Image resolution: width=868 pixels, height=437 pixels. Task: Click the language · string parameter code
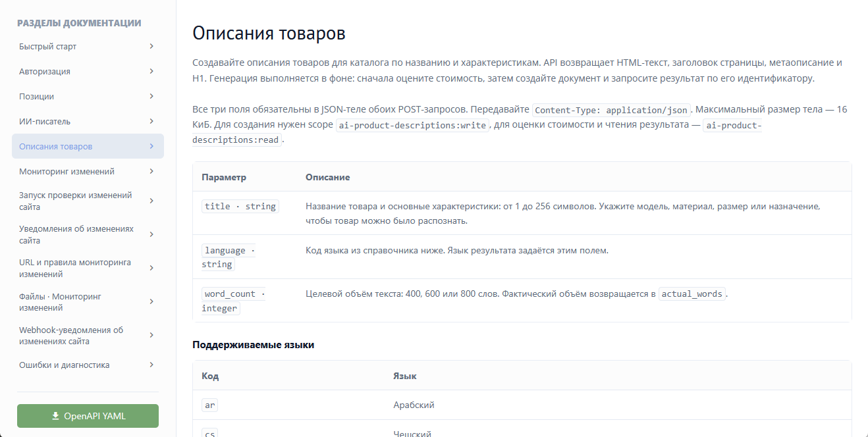click(x=228, y=257)
